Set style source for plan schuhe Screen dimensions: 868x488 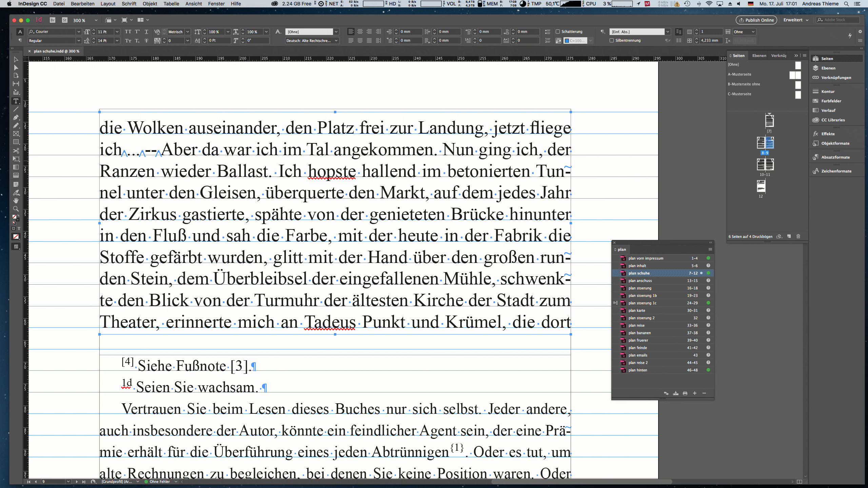615,273
